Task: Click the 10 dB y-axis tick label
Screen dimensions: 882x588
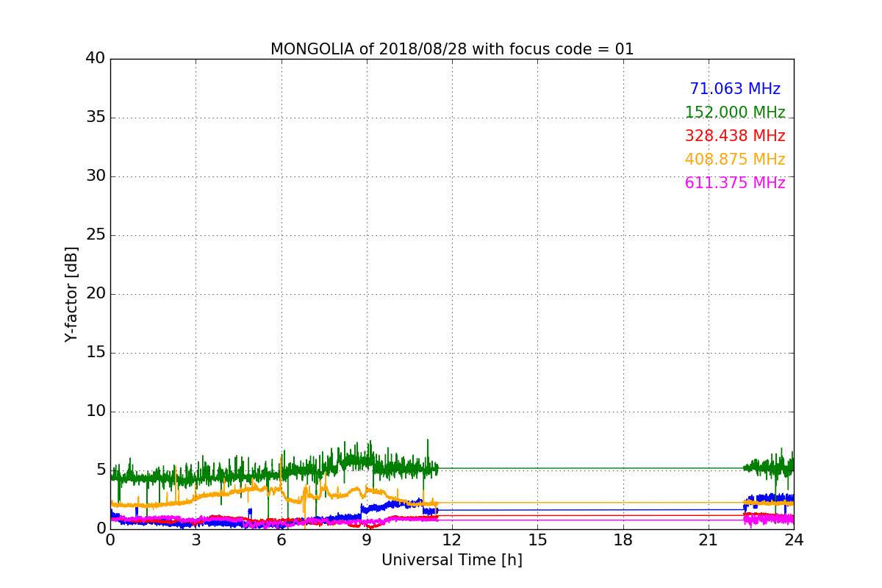Action: click(95, 412)
